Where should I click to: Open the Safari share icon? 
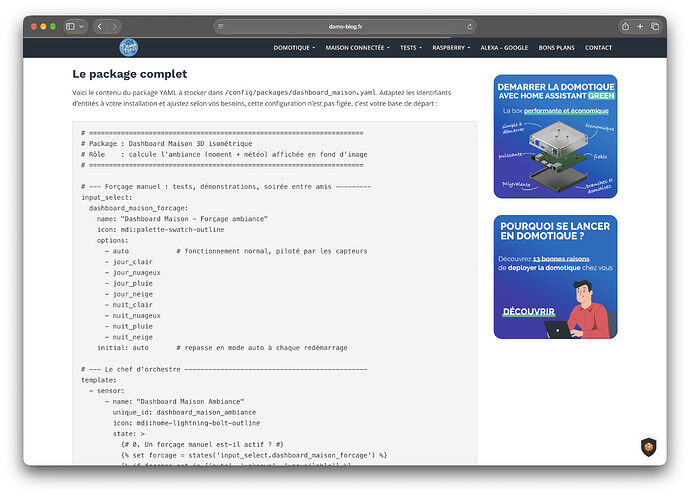coord(625,26)
